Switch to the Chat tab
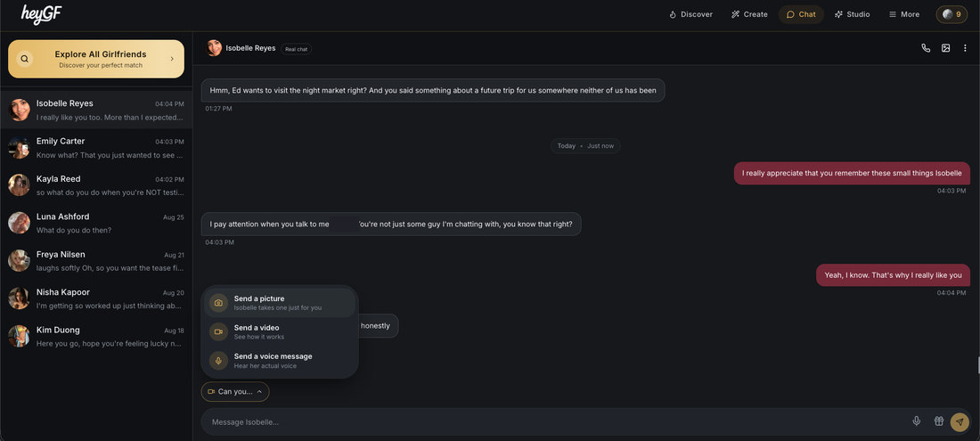980x441 pixels. click(801, 14)
